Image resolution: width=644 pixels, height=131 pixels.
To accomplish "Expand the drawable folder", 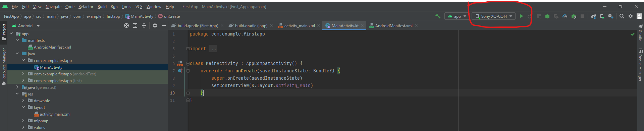I will [x=23, y=101].
